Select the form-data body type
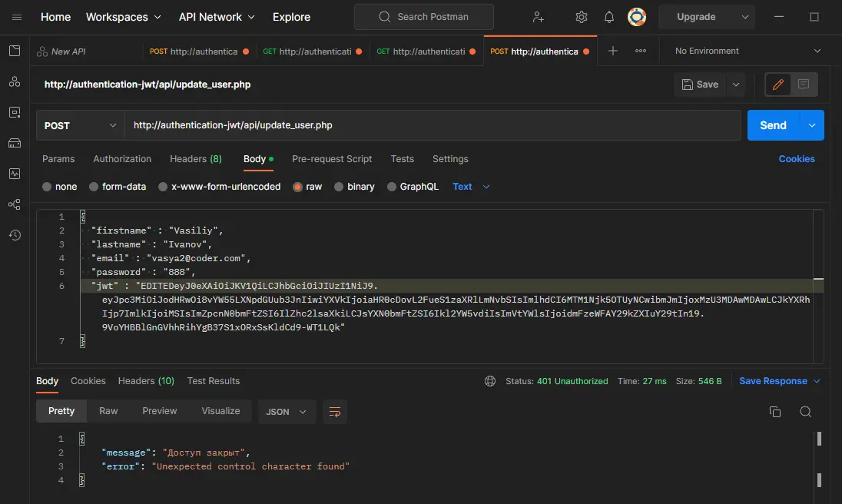This screenshot has width=842, height=504. 117,187
